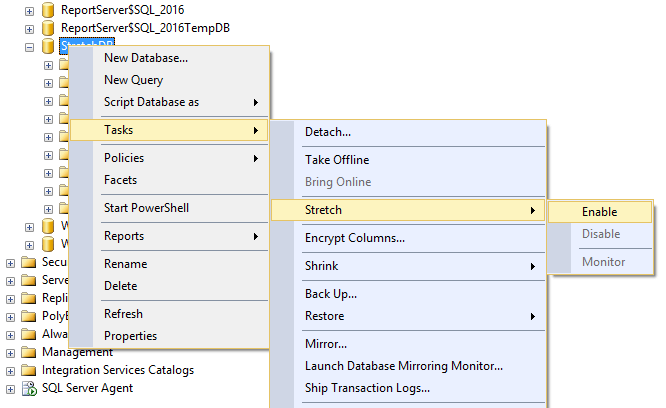The width and height of the screenshot is (666, 408).
Task: Expand the PolyBase folder node
Action: click(11, 317)
